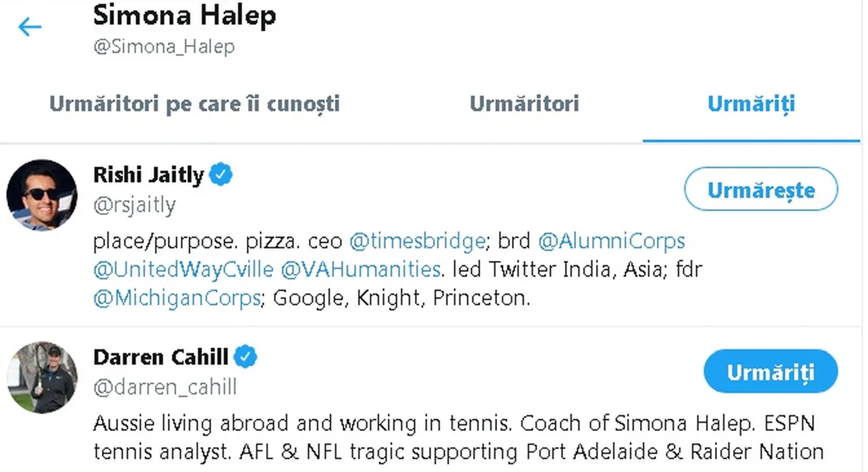The width and height of the screenshot is (868, 472).
Task: Visit the @UnitedWayCville mention link
Action: (183, 270)
